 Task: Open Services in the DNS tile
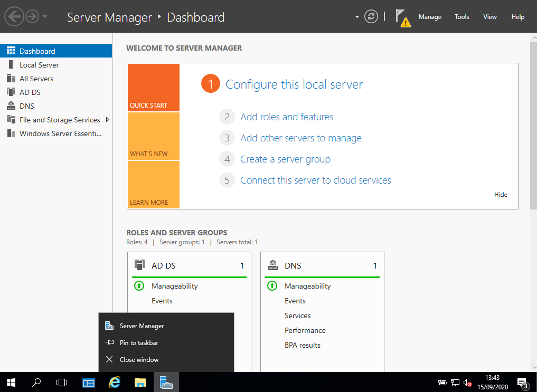[x=298, y=315]
